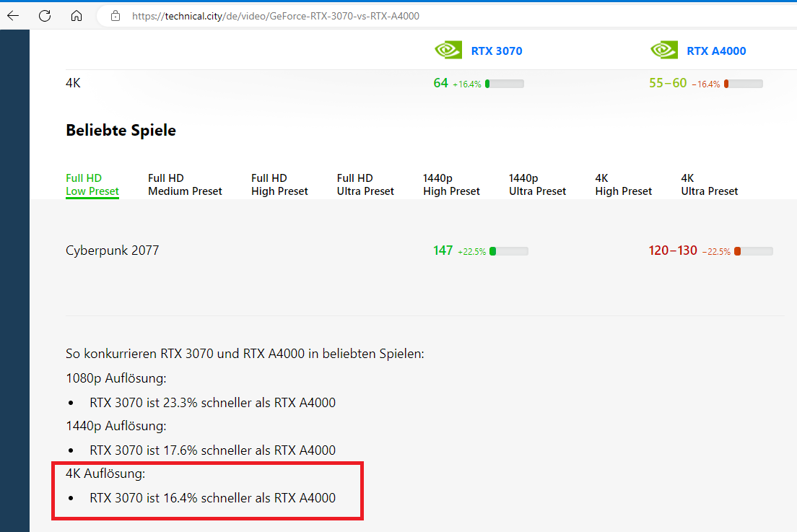Open the RTX 3070 header link
The image size is (797, 532).
click(497, 51)
